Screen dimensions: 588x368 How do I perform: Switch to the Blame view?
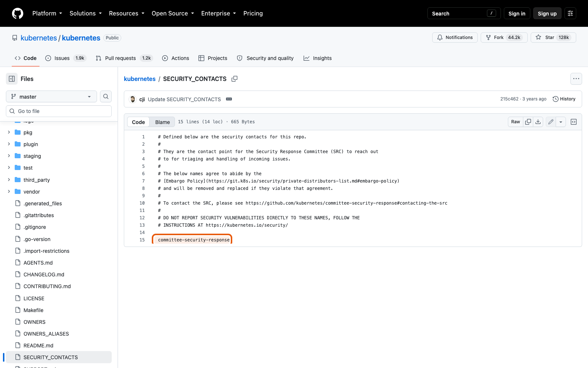[x=162, y=122]
